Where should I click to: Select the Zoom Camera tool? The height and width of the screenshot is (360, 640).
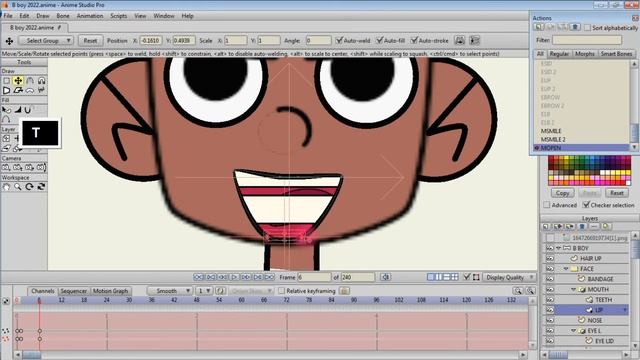pyautogui.click(x=18, y=167)
